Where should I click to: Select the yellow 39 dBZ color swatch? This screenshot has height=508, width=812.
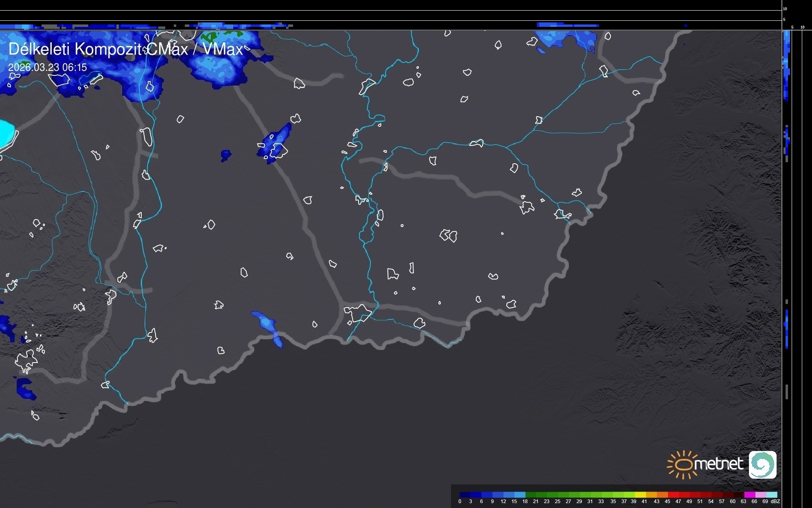tap(640, 495)
